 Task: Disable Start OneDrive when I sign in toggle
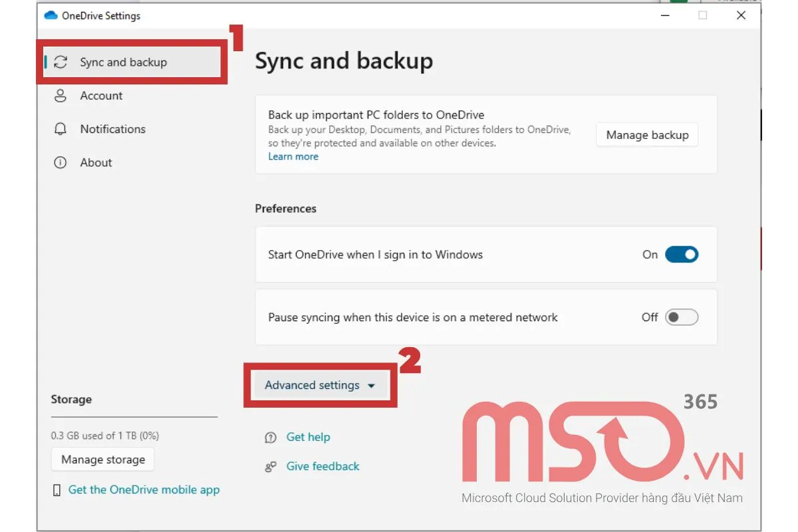(681, 255)
